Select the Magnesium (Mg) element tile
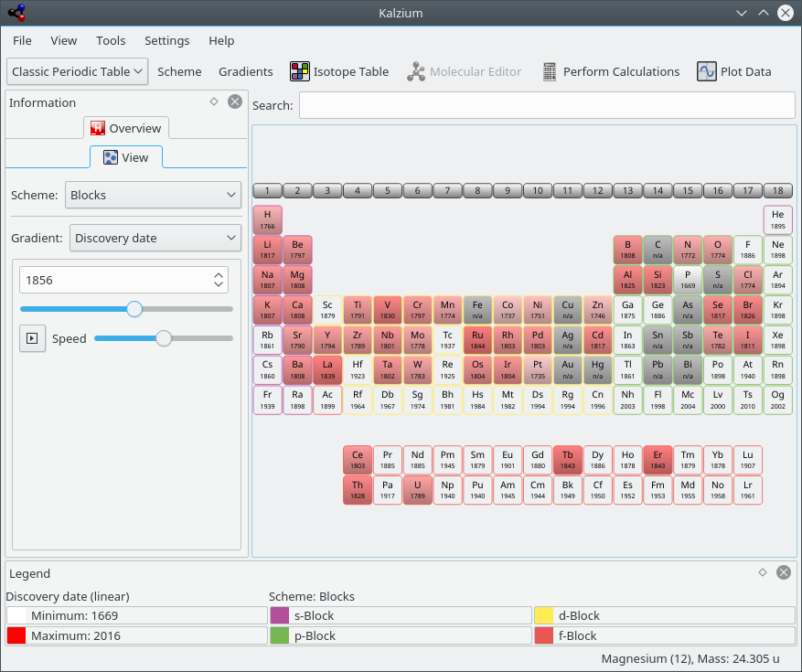This screenshot has width=802, height=672. [x=297, y=280]
